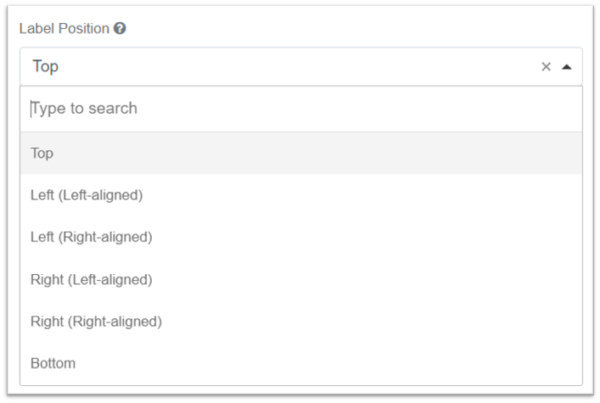Viewport: 600px width, 403px height.
Task: Place cursor in the dropdown search box
Action: point(301,109)
